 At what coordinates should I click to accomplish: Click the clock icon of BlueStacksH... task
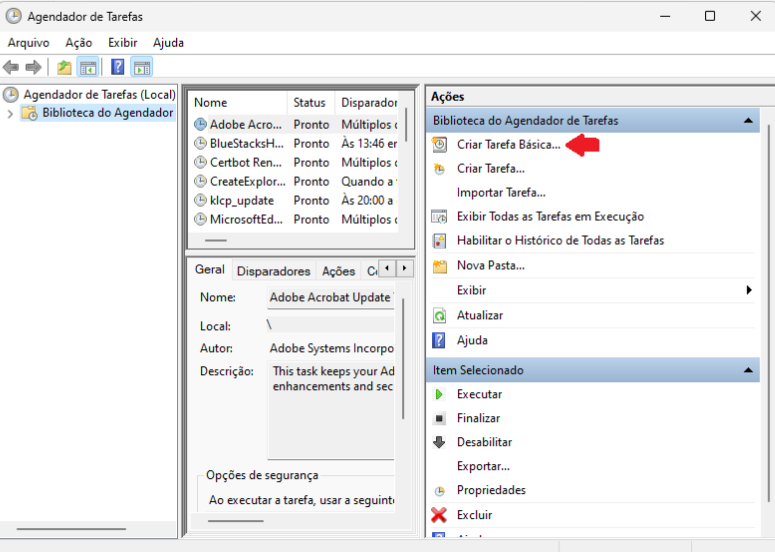[200, 144]
